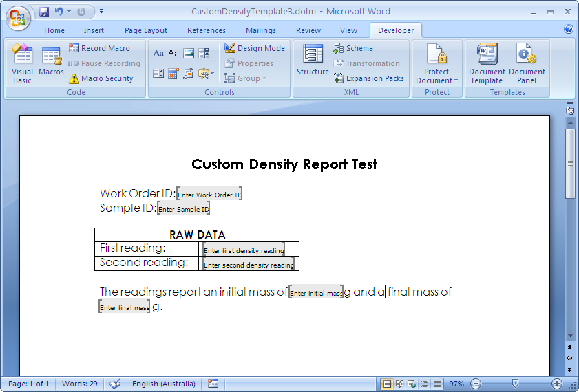
Task: Switch to Print Layout view
Action: click(x=387, y=384)
